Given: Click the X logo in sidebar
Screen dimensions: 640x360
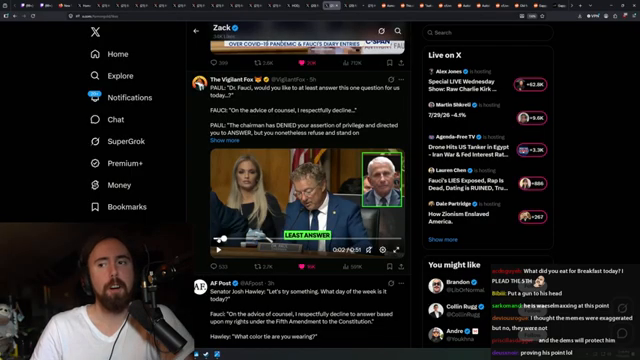Looking at the screenshot, I should click(95, 32).
